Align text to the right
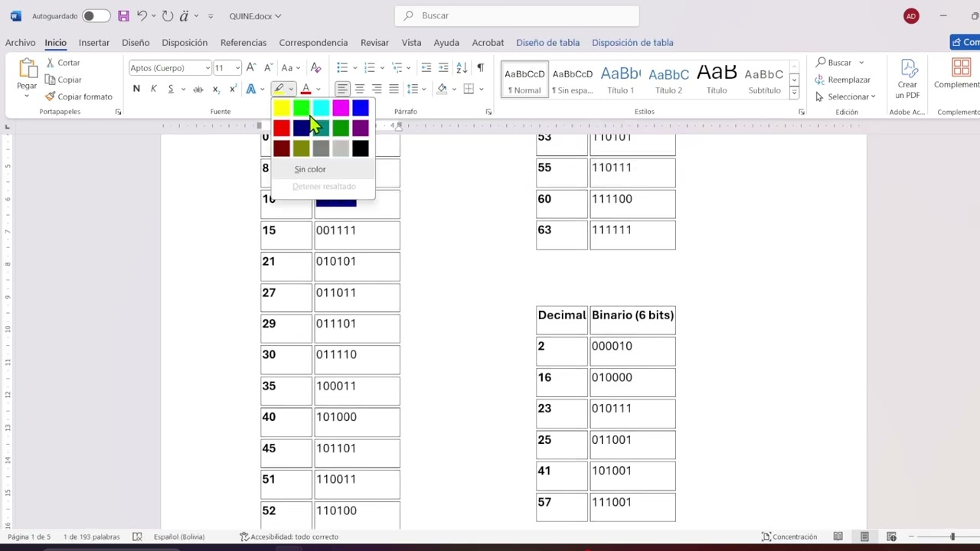 pyautogui.click(x=377, y=90)
